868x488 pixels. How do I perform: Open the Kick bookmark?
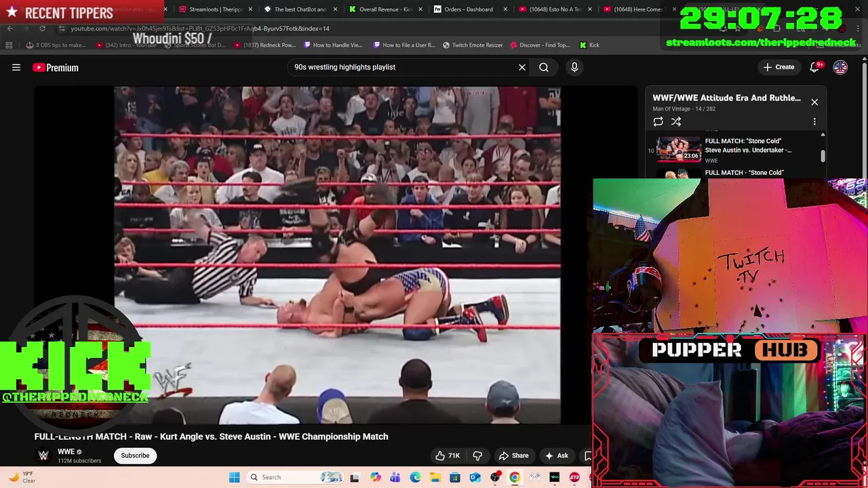point(589,45)
